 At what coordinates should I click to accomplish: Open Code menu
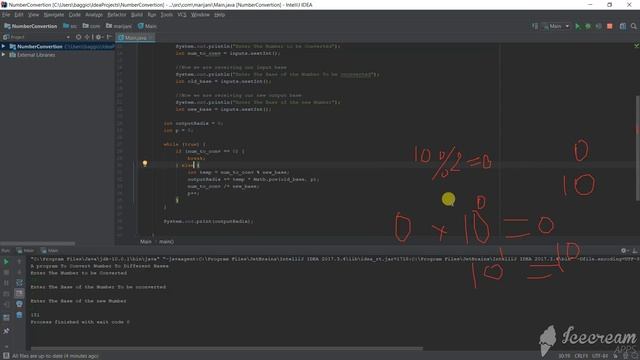tap(74, 15)
